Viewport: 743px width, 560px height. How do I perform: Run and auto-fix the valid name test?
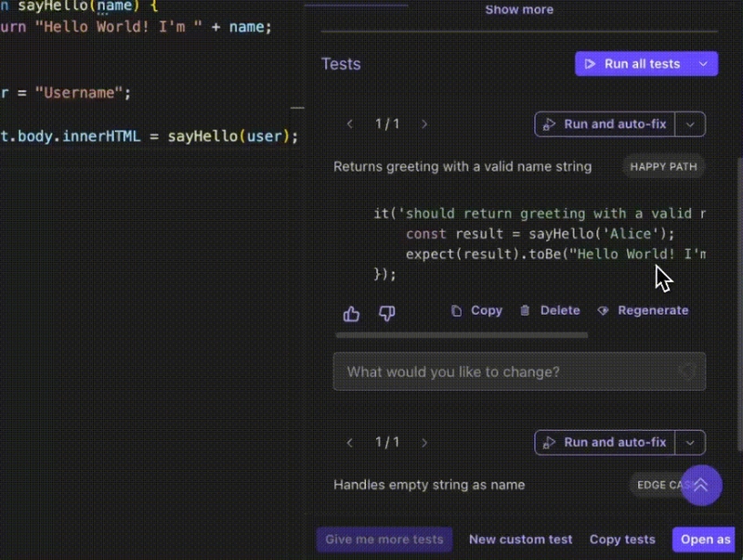click(x=605, y=124)
